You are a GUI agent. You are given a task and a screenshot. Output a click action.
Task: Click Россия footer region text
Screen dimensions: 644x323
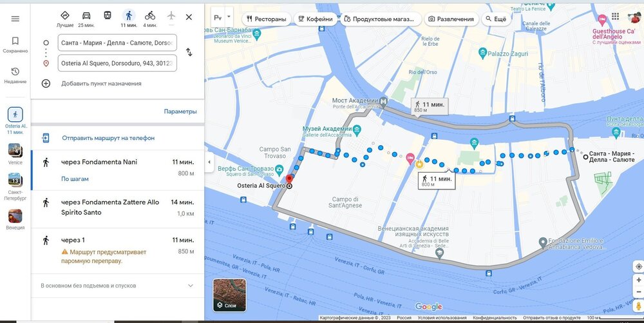point(404,318)
